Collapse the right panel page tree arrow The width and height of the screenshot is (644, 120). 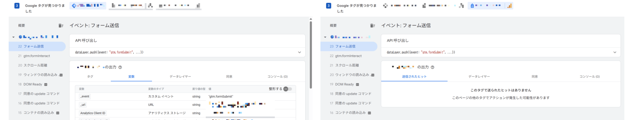click(325, 37)
